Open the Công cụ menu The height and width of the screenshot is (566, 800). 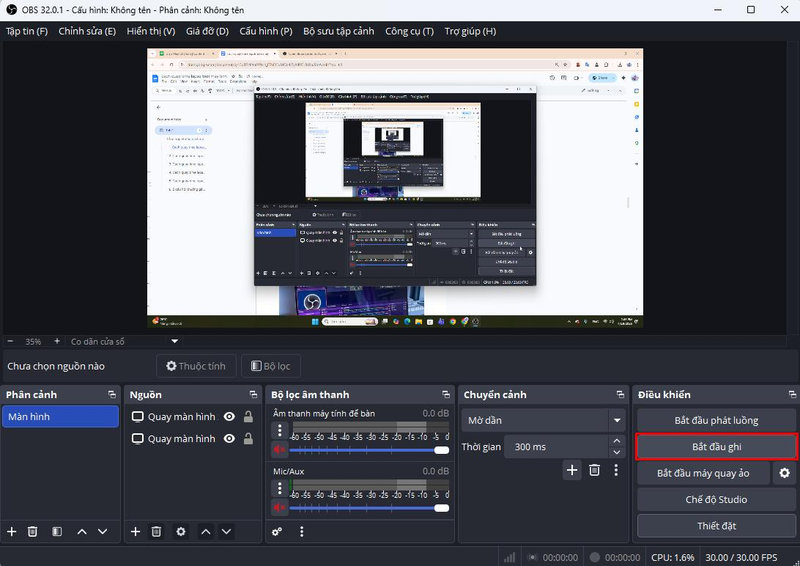pos(410,32)
